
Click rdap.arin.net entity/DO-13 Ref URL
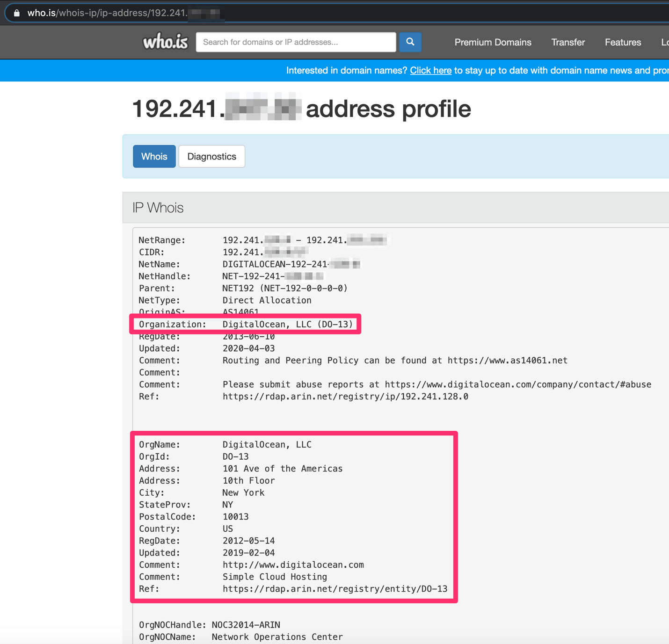click(x=335, y=589)
